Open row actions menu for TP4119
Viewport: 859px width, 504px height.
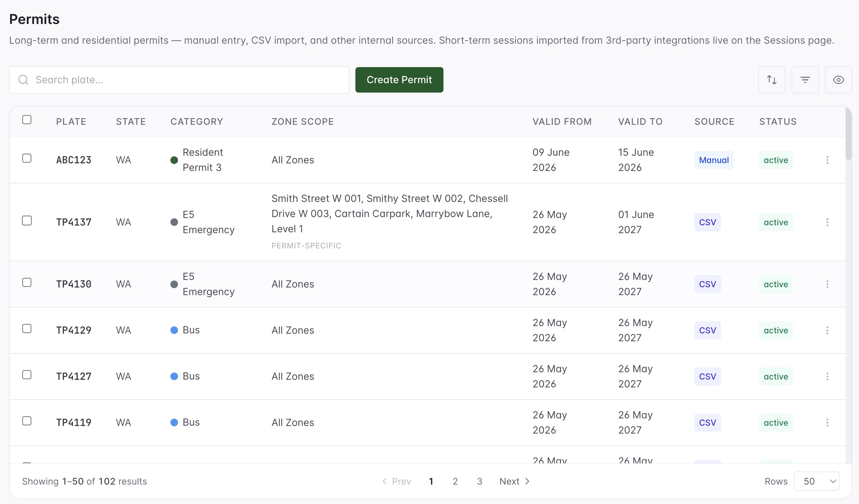click(827, 423)
